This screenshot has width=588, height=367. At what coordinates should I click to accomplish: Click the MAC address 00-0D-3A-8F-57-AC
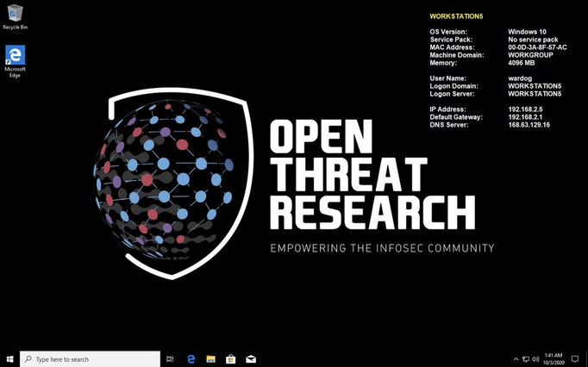click(x=537, y=47)
